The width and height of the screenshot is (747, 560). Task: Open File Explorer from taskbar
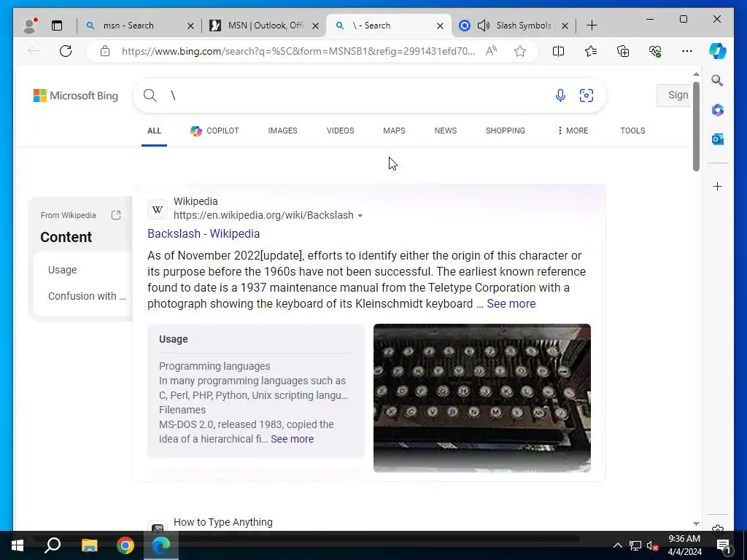pyautogui.click(x=89, y=545)
